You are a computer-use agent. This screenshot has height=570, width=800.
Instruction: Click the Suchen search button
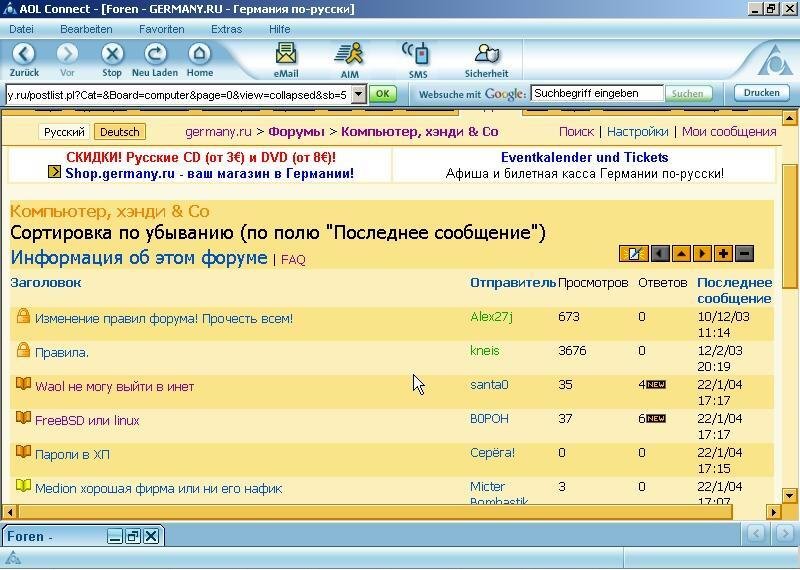[687, 94]
